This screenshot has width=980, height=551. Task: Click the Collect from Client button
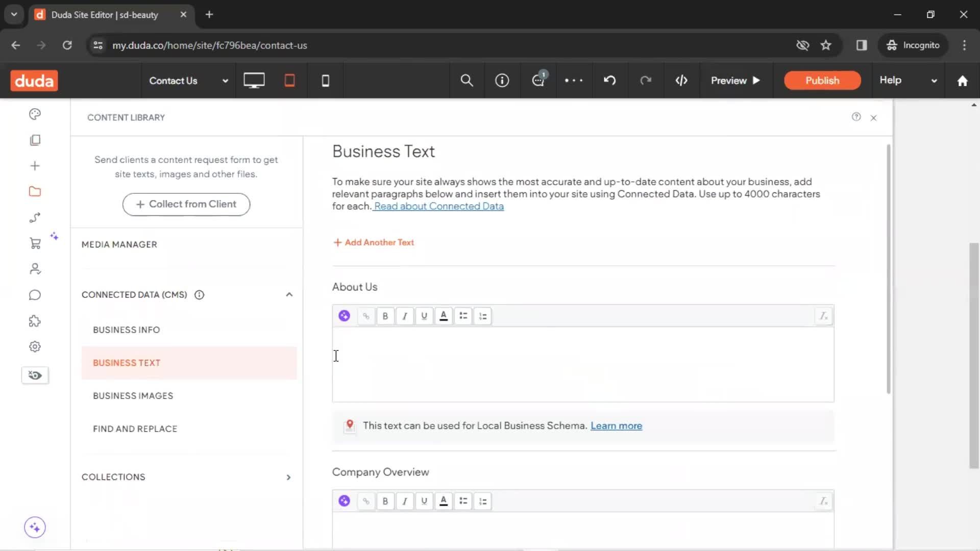[x=186, y=204]
